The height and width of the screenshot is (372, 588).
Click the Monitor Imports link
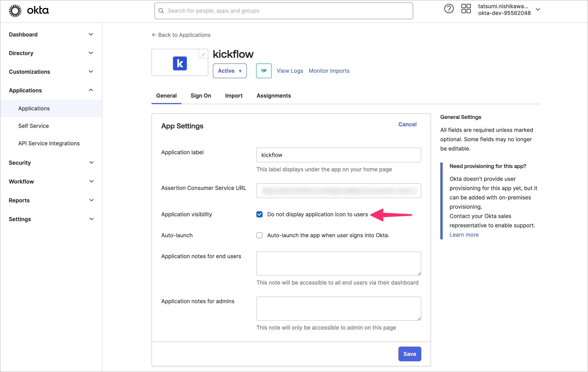329,71
